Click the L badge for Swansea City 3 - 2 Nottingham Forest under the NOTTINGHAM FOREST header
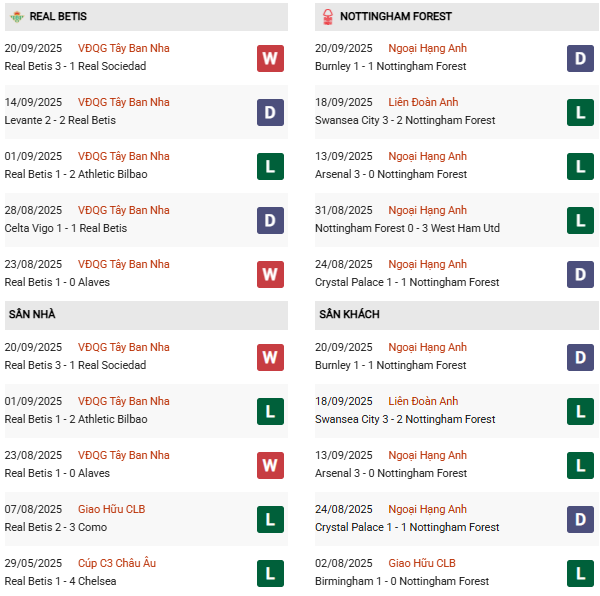Image resolution: width=600 pixels, height=596 pixels. [x=580, y=112]
